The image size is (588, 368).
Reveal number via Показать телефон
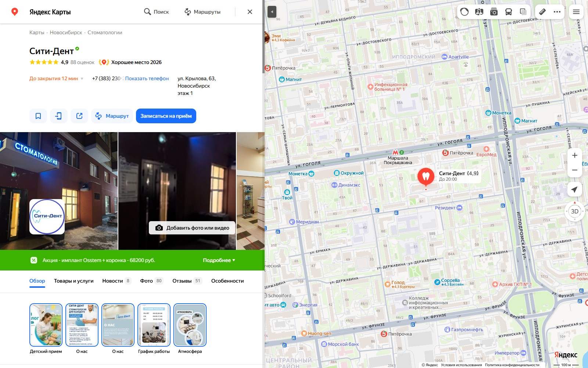(147, 78)
